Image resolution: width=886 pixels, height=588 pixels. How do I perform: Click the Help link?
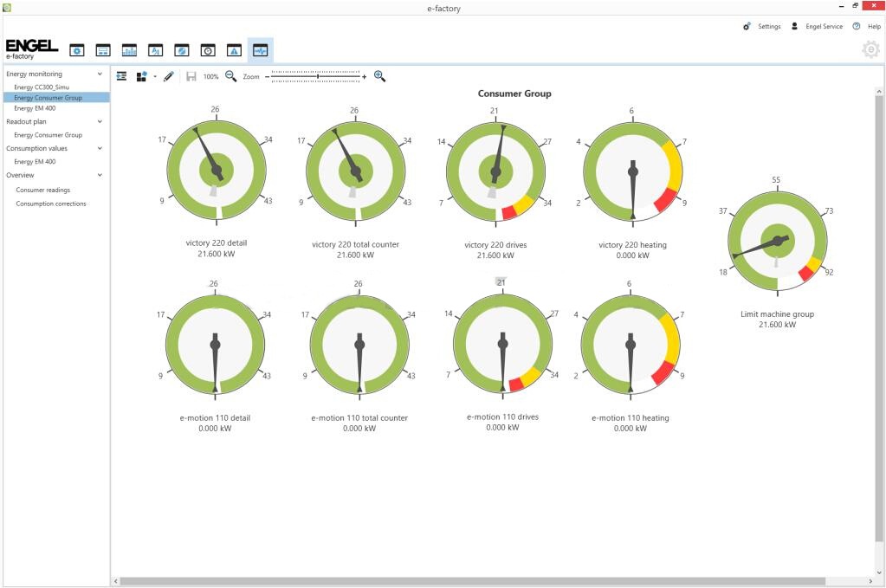tap(867, 27)
